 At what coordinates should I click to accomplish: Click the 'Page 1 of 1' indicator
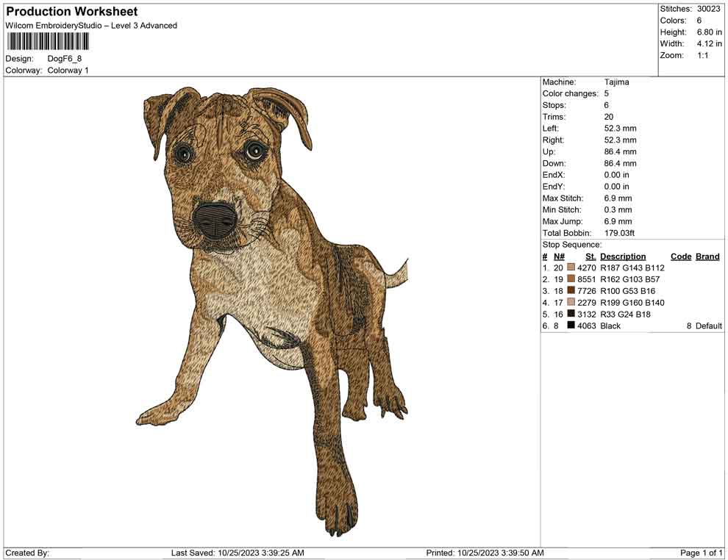(701, 553)
